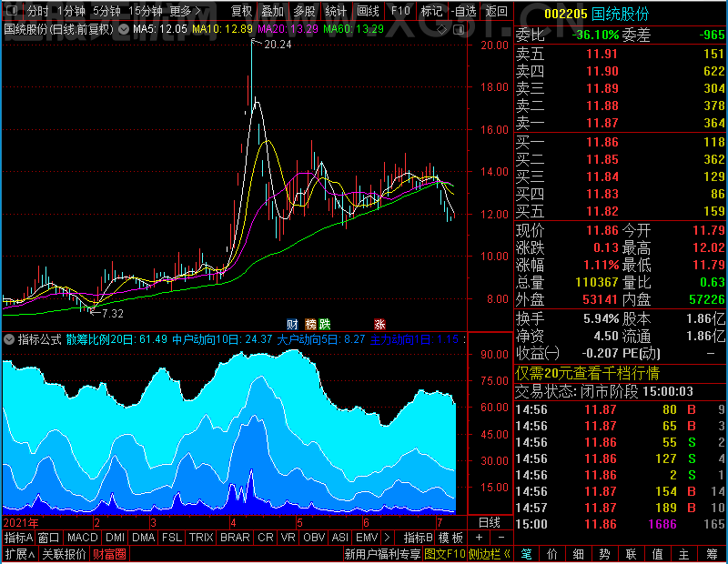Click the panel layout icon at top-left toolbar

point(13,10)
